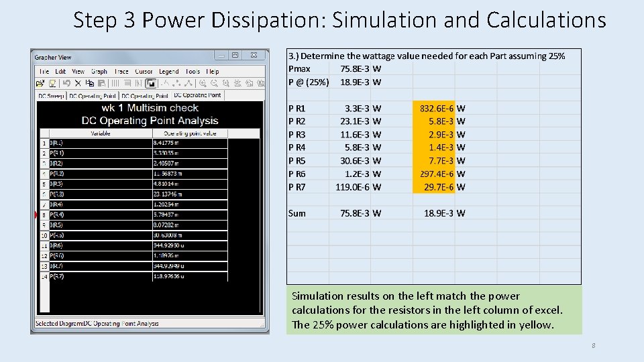644x362 pixels.
Task: Click the 'P @ (25%)' label cell
Action: click(308, 82)
